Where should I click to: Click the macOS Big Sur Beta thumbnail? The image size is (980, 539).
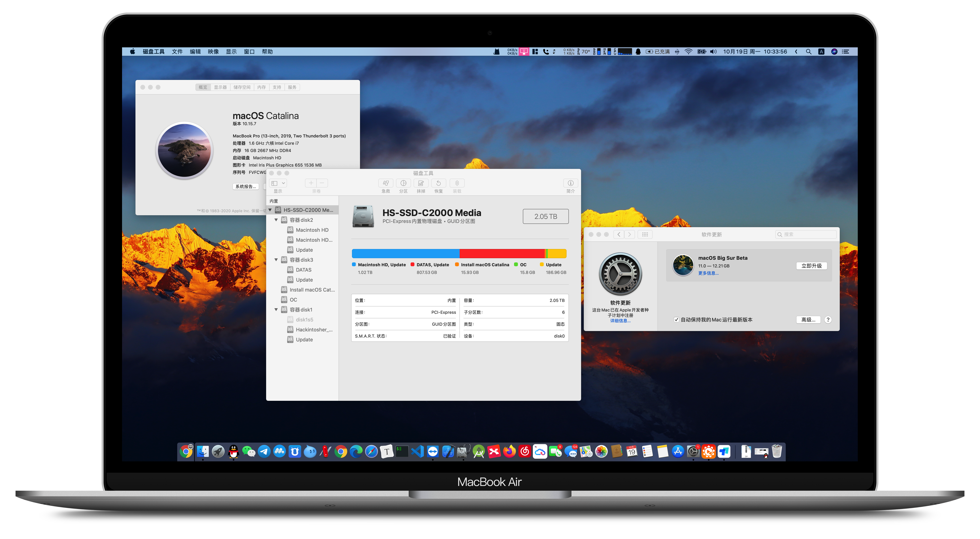pos(683,265)
